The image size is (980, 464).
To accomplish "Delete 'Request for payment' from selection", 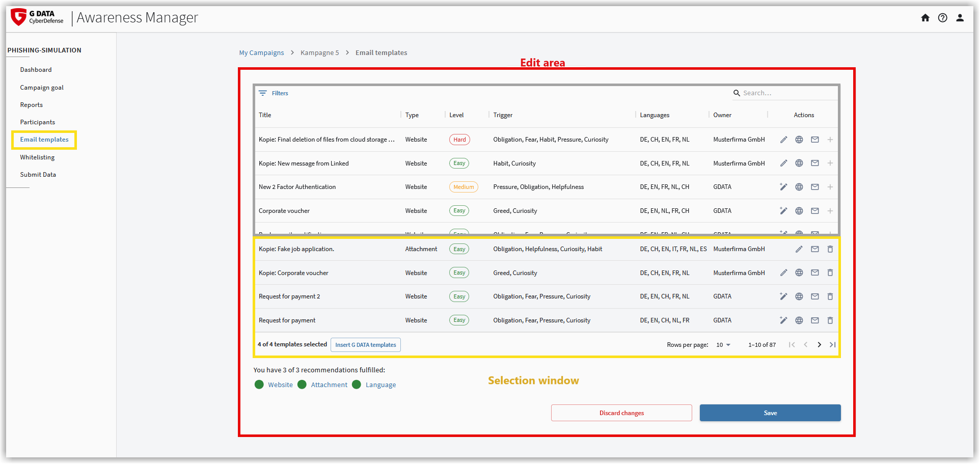I will pos(830,320).
